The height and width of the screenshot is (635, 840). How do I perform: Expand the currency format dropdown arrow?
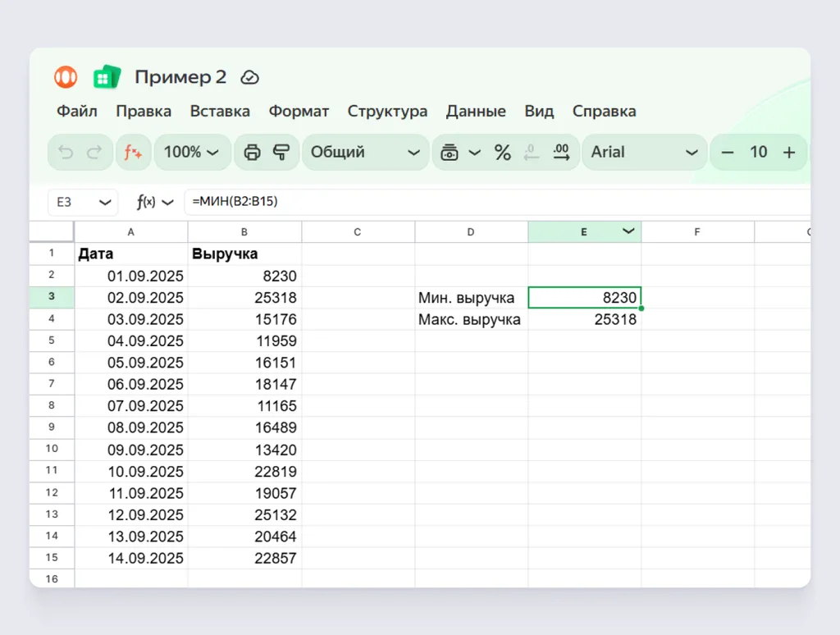475,153
